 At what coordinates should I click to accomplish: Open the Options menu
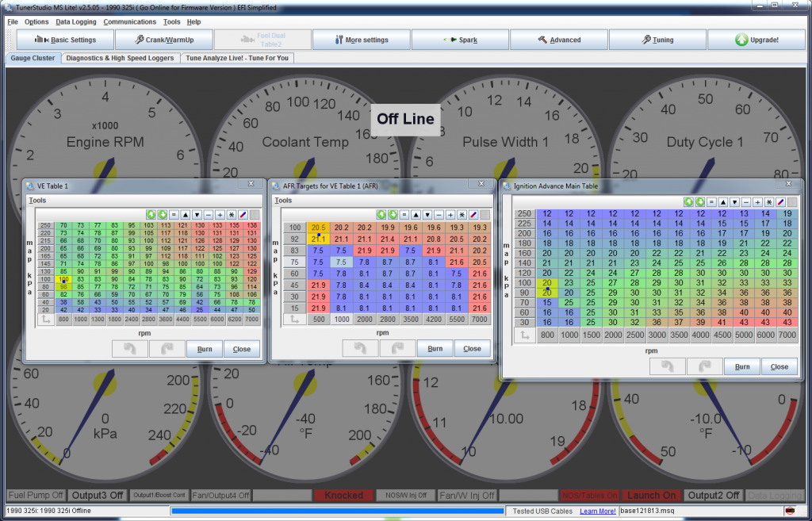[x=36, y=21]
